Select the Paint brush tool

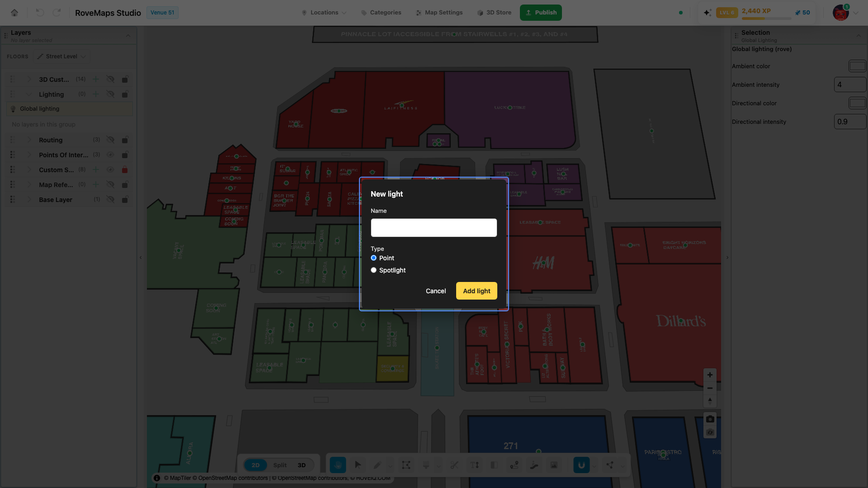pos(426,465)
